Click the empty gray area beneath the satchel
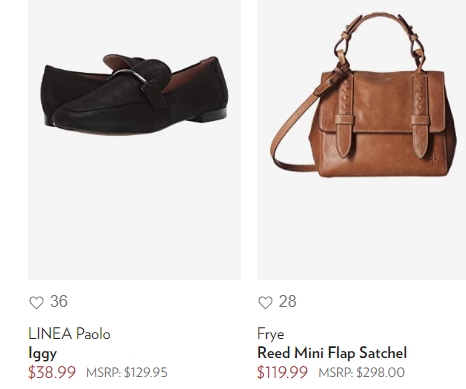The height and width of the screenshot is (389, 466). [x=361, y=230]
